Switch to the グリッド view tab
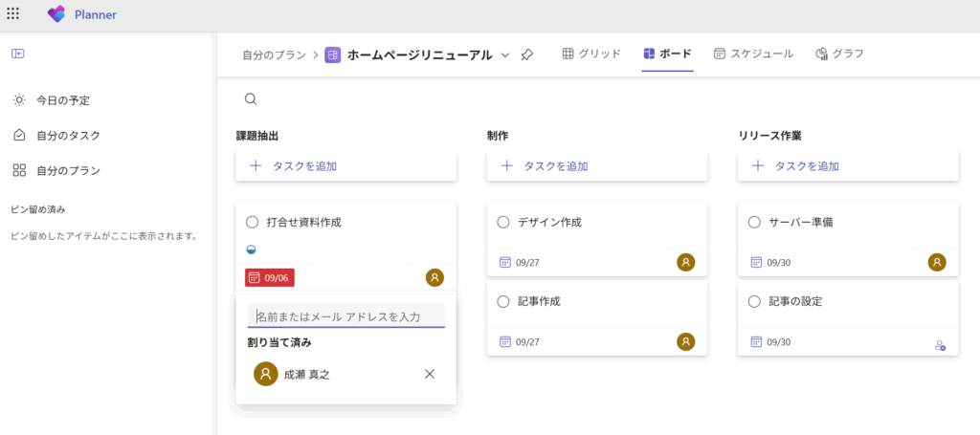 coord(590,54)
